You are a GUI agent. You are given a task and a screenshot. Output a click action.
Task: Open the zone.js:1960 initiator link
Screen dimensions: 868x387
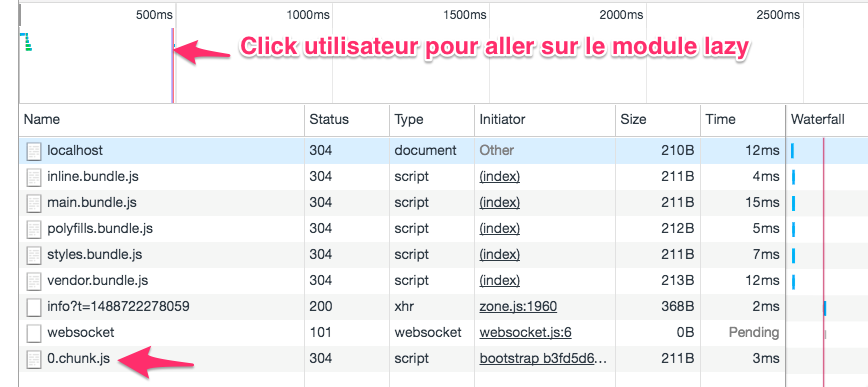tap(518, 307)
